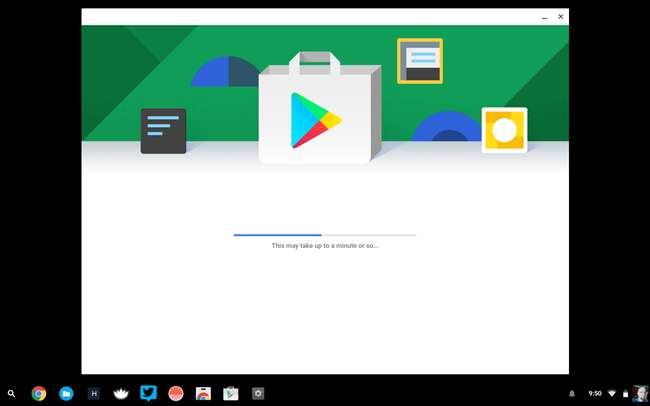
Task: Click the user profile avatar
Action: (x=640, y=393)
